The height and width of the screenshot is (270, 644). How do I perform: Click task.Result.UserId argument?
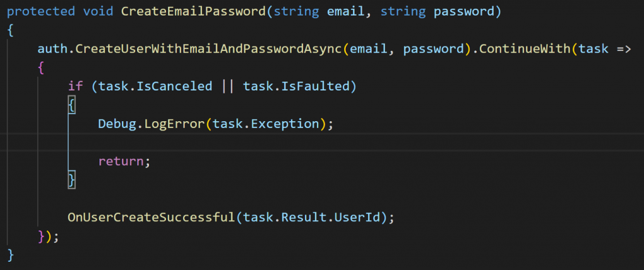[311, 217]
